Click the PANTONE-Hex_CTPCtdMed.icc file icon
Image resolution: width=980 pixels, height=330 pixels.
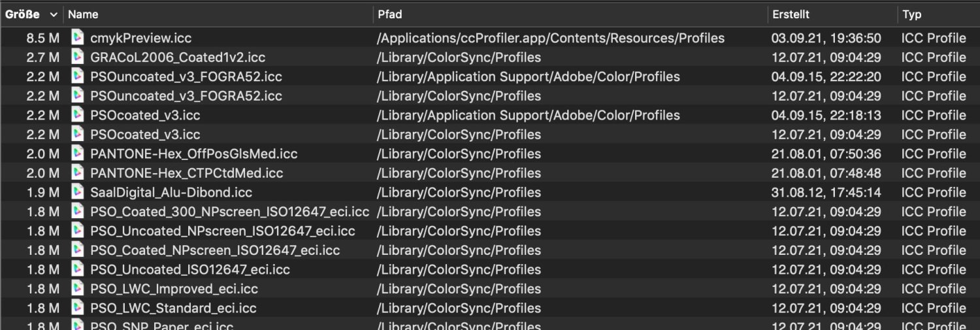[x=78, y=173]
